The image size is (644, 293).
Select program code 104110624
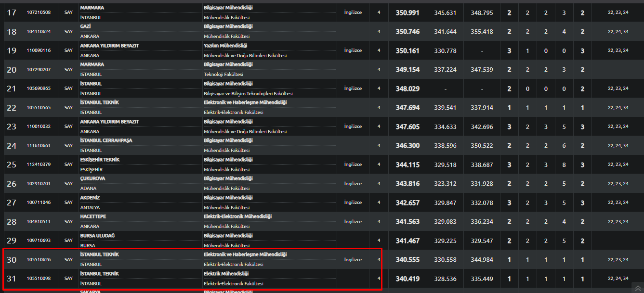click(x=39, y=31)
